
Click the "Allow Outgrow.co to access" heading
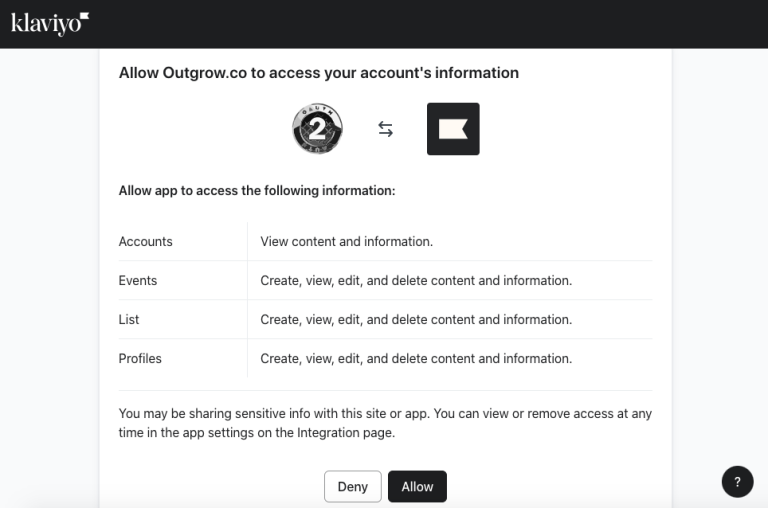318,72
